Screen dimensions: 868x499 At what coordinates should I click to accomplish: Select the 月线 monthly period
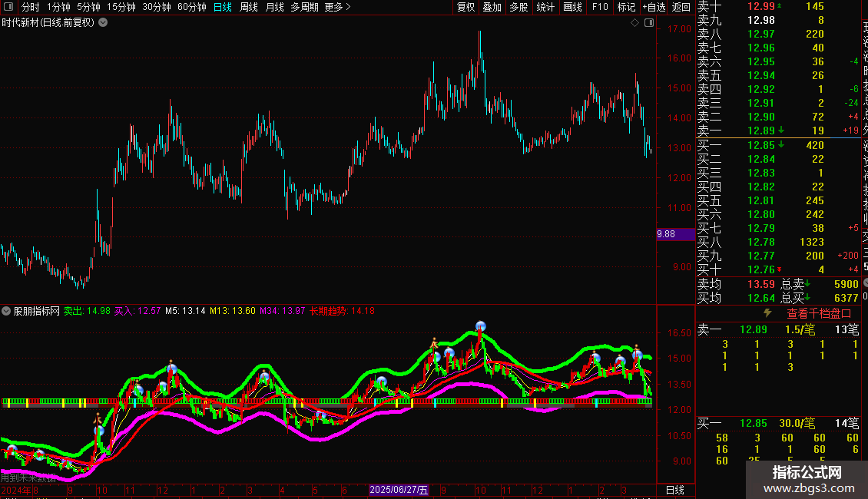pos(274,7)
